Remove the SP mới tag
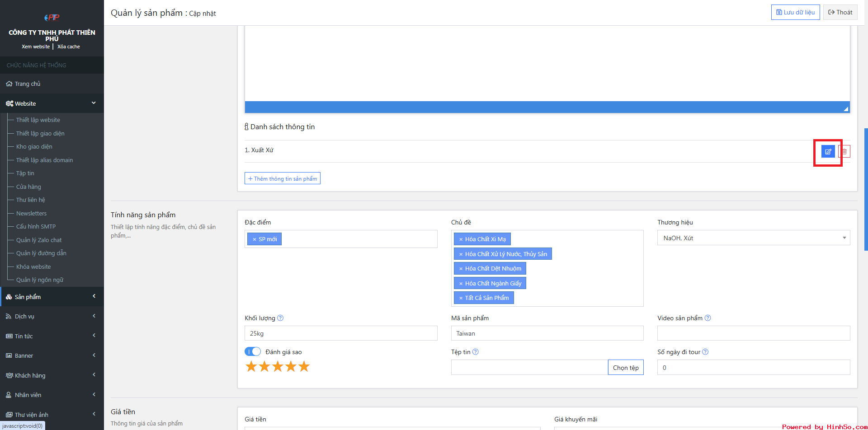Image resolution: width=868 pixels, height=430 pixels. coord(255,239)
